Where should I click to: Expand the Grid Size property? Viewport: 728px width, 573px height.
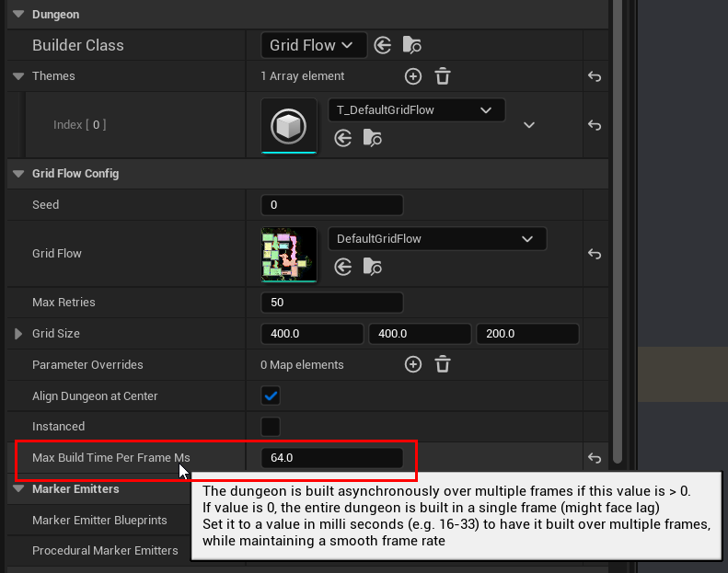(18, 334)
